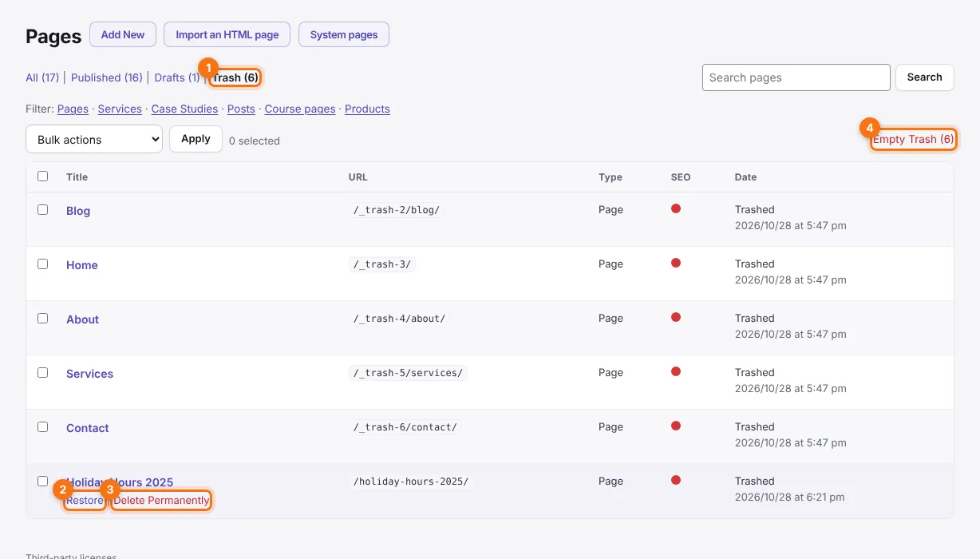Screen dimensions: 980x559
Task: Empty Trash (6) permanently
Action: pos(913,139)
